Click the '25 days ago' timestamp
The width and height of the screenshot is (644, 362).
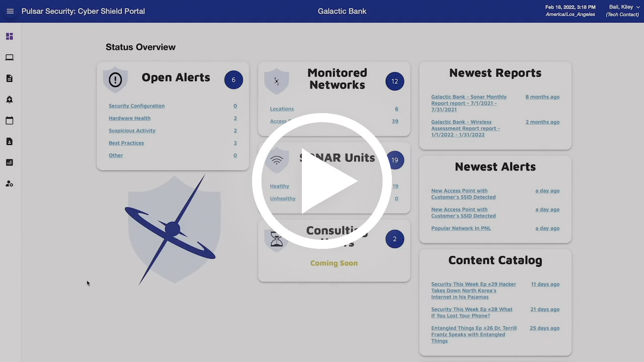click(544, 328)
